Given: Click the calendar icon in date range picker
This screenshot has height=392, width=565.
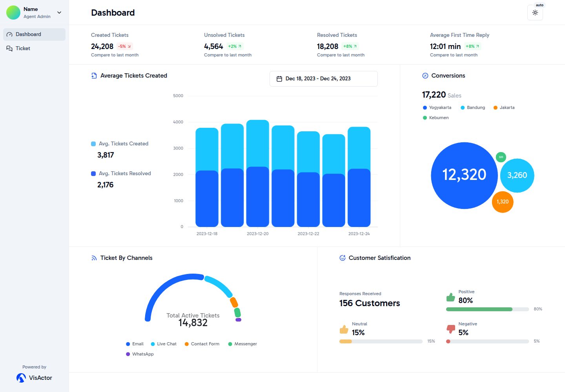Looking at the screenshot, I should 279,79.
